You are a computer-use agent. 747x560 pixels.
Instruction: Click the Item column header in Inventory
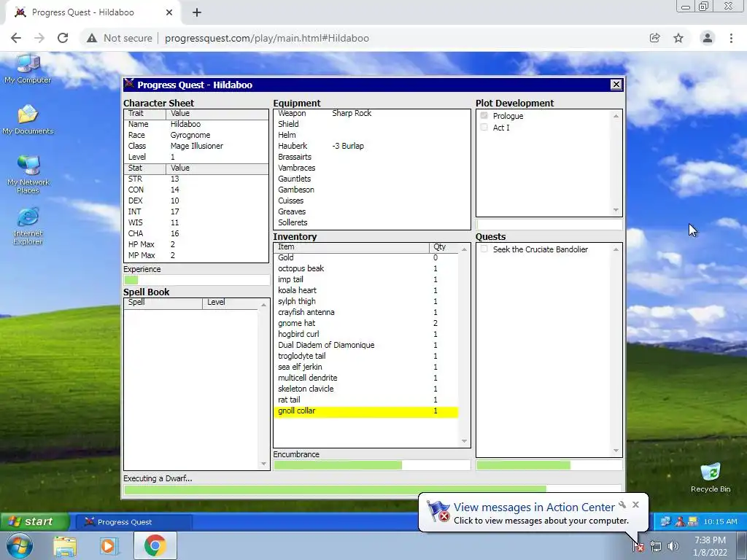point(352,247)
